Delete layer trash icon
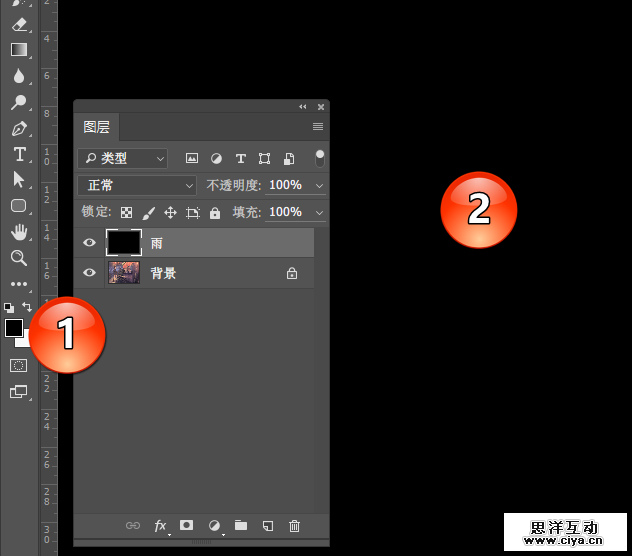Image resolution: width=632 pixels, height=556 pixels. [295, 526]
